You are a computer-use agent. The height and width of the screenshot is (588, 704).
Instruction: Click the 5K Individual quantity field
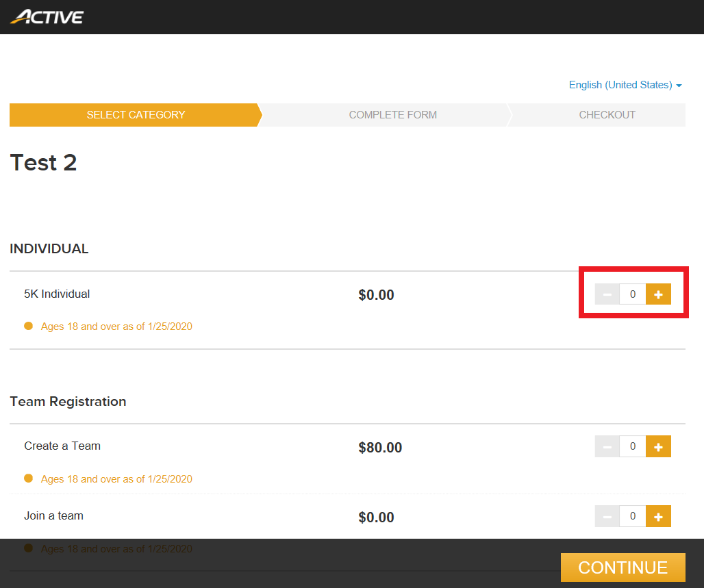tap(633, 294)
